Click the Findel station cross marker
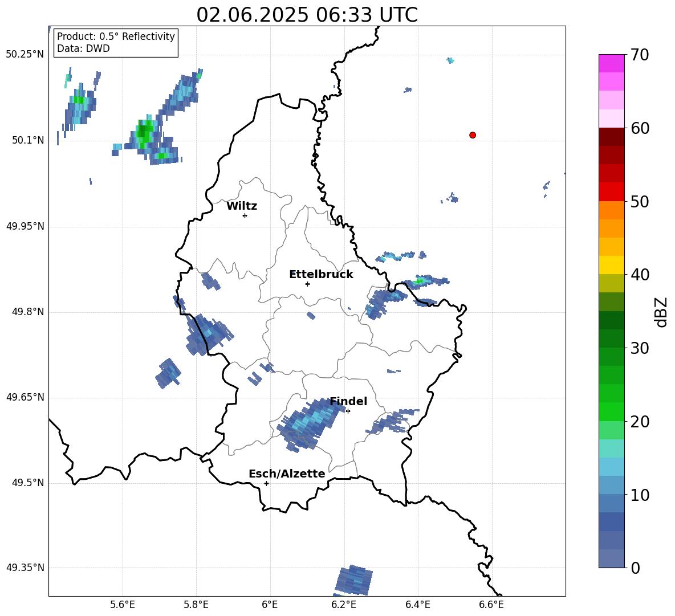The image size is (675, 616). pos(348,411)
